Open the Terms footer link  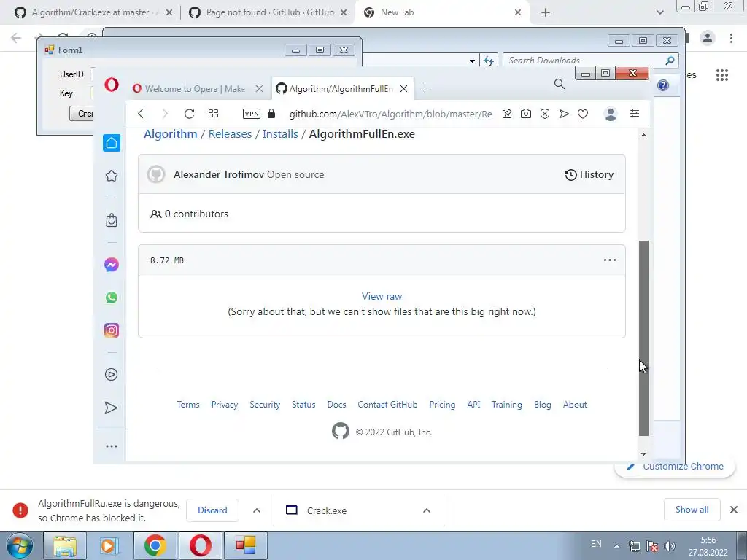point(188,405)
